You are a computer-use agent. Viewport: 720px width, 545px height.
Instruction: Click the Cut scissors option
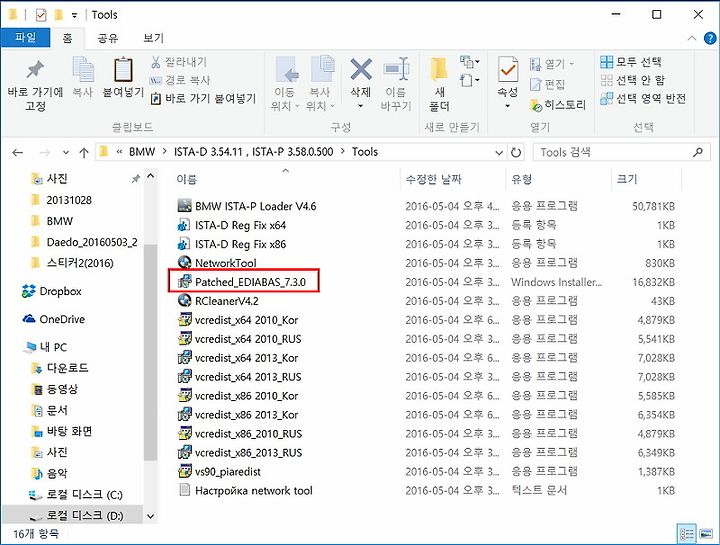[x=179, y=62]
